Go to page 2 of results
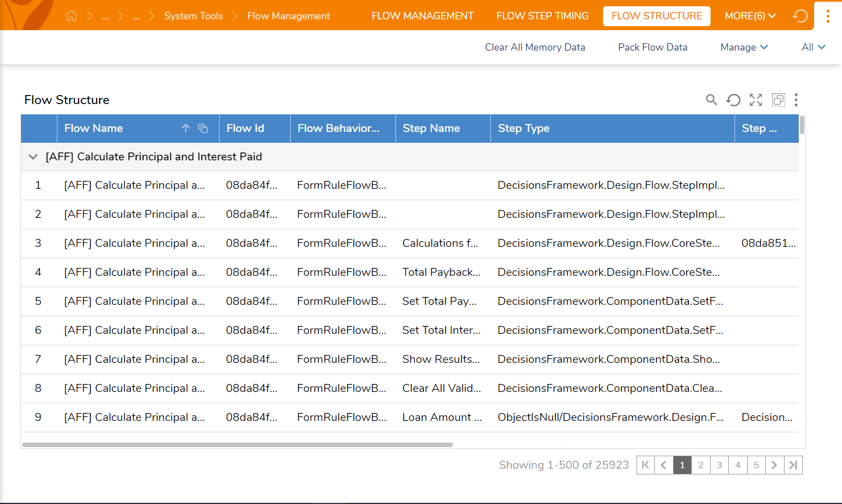The height and width of the screenshot is (504, 842). coord(700,465)
